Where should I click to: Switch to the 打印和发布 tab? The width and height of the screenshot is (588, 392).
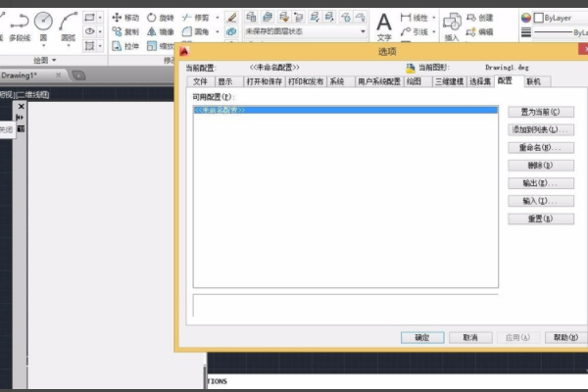(306, 81)
